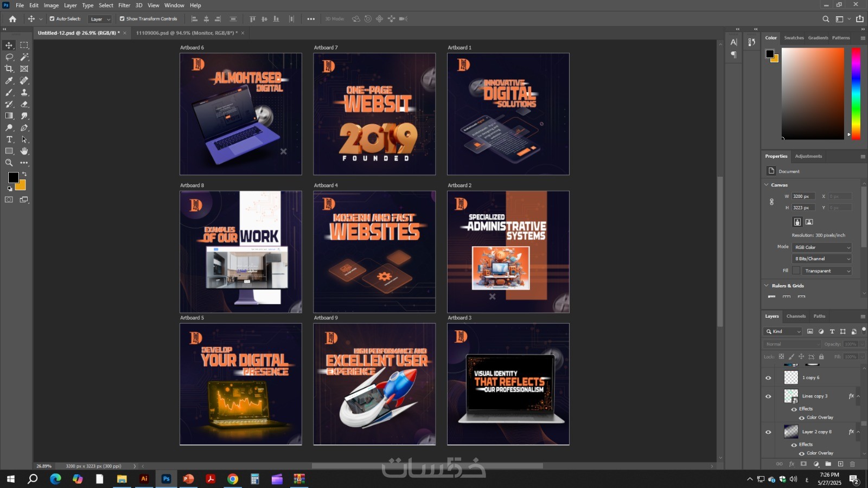Select the Crop tool

9,69
